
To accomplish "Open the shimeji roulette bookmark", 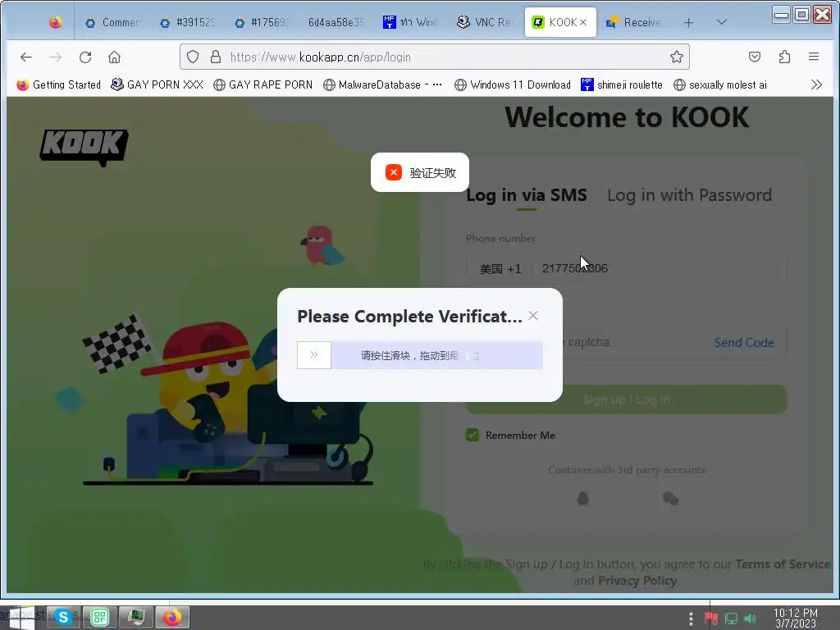I will click(622, 84).
